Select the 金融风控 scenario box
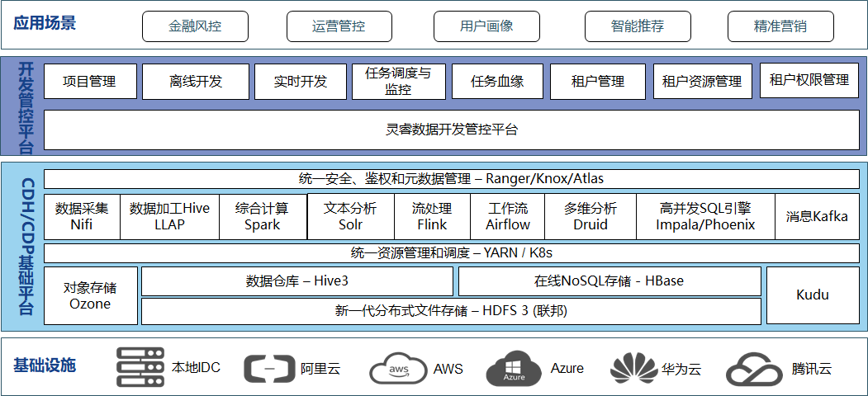Screen dimensions: 868x396 click(196, 26)
